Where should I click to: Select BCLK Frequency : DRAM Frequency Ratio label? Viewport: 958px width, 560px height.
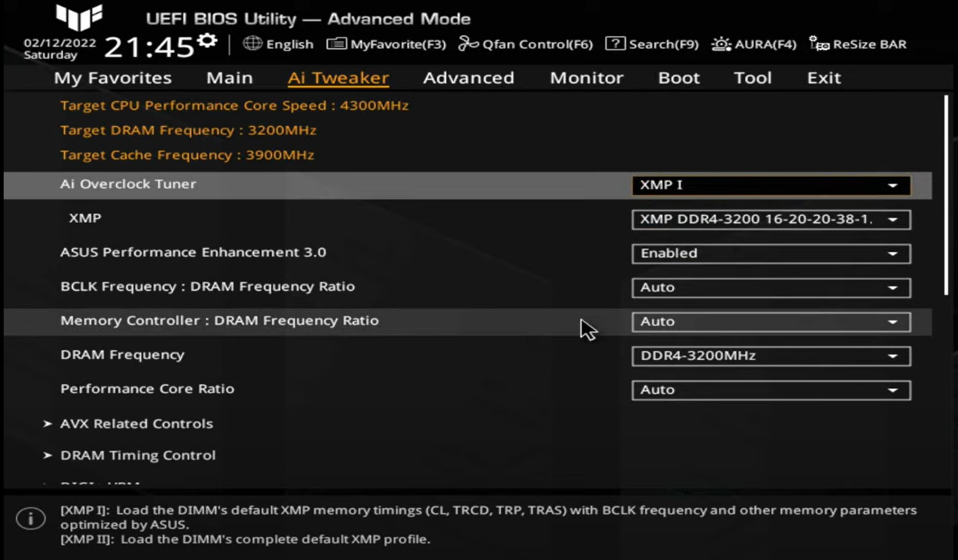207,286
